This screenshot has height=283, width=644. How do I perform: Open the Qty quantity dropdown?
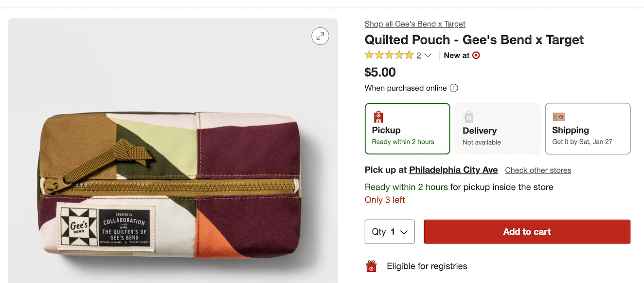coord(390,232)
